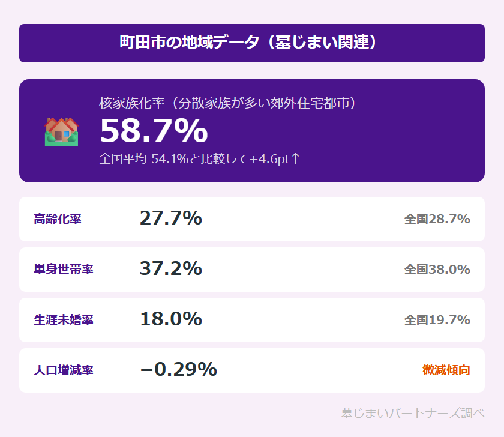Click the upward arrow after +4.6pt
504x437 pixels.
(x=295, y=159)
